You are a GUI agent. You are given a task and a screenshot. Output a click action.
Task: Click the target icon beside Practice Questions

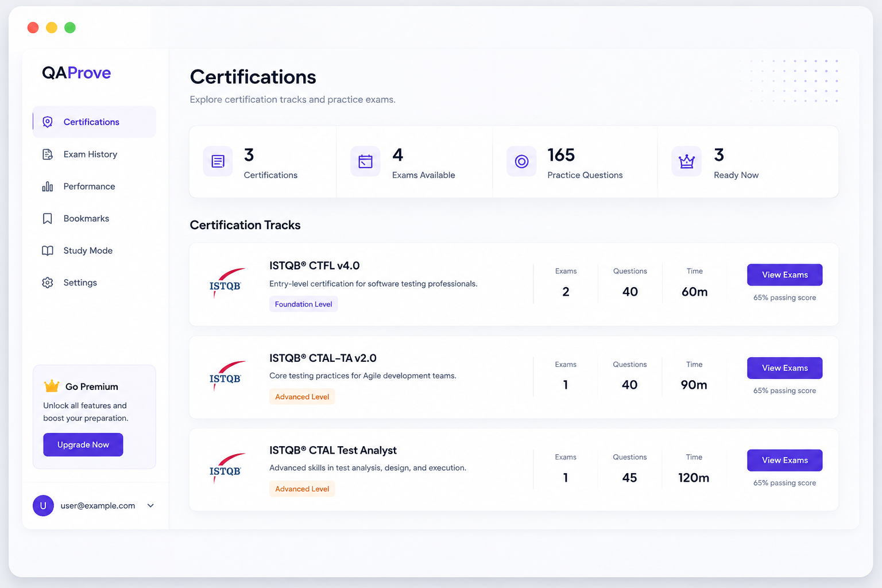pos(521,161)
